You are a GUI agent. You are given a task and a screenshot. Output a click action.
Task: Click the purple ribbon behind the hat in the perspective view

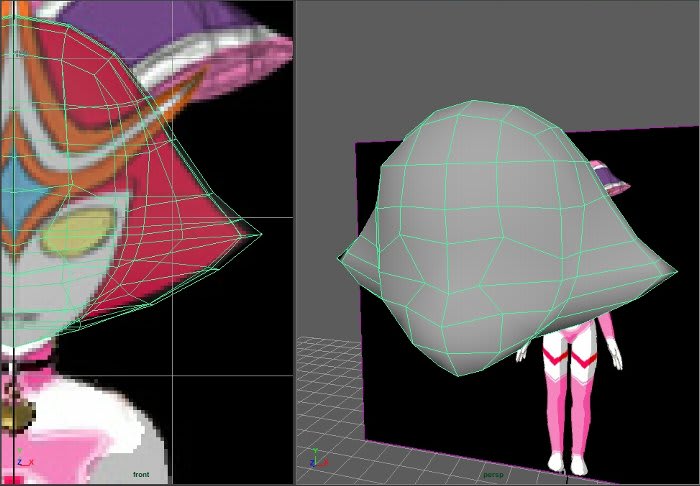[x=610, y=179]
